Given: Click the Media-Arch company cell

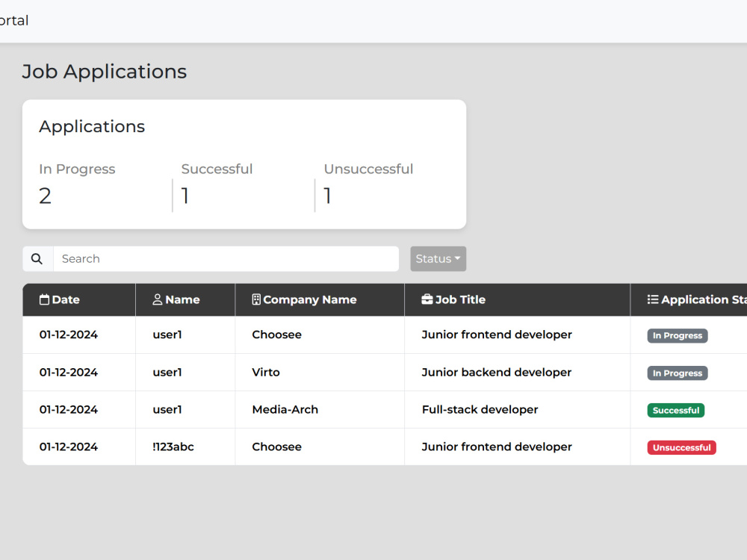Looking at the screenshot, I should tap(285, 409).
